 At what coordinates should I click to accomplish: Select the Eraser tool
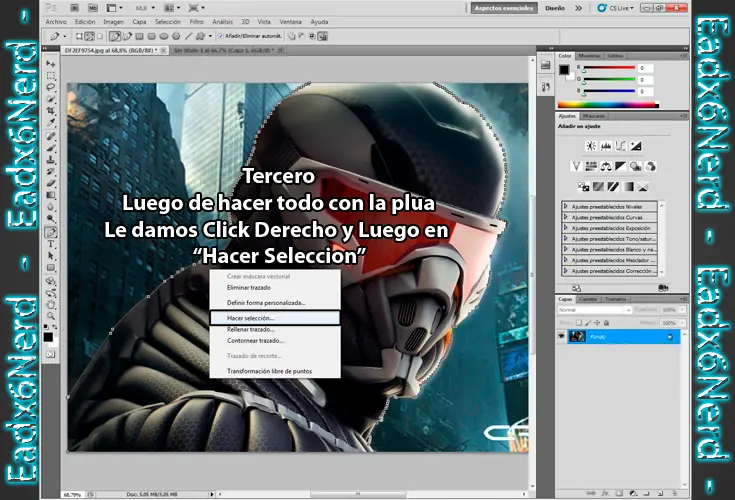point(51,183)
